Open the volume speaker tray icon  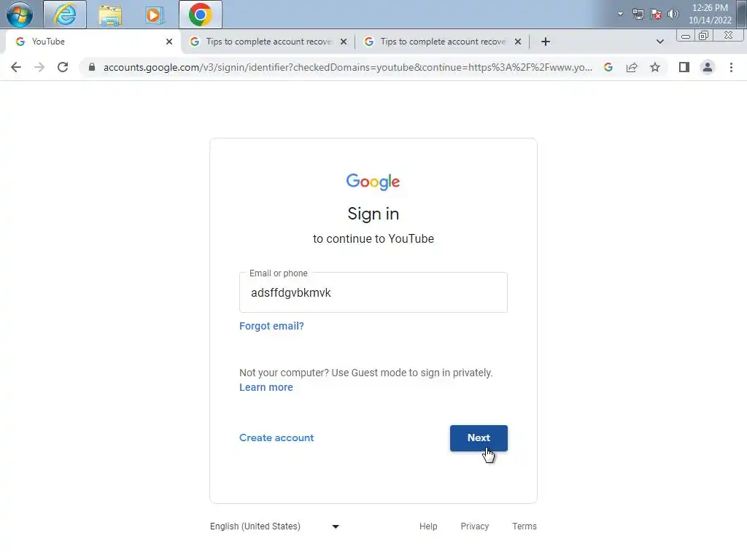[x=673, y=14]
